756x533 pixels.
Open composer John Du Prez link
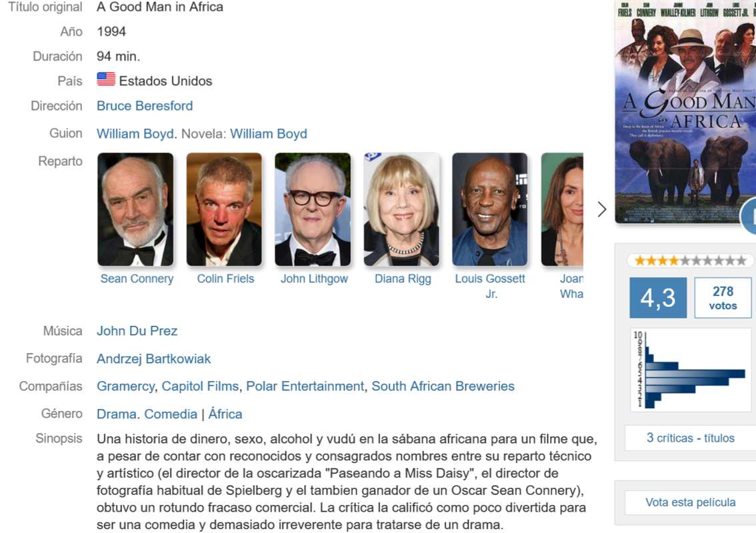pos(137,331)
